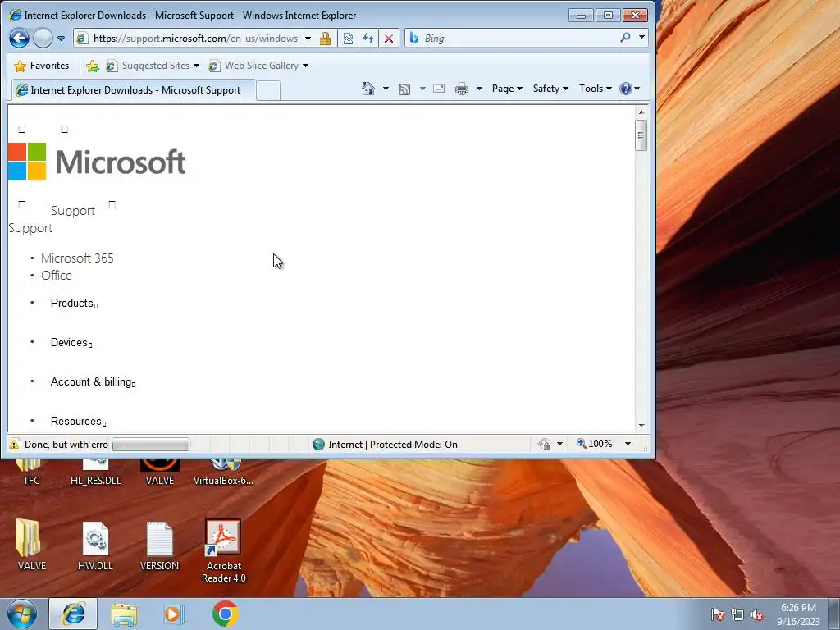The height and width of the screenshot is (630, 840).
Task: Open a new blank tab
Action: (268, 90)
